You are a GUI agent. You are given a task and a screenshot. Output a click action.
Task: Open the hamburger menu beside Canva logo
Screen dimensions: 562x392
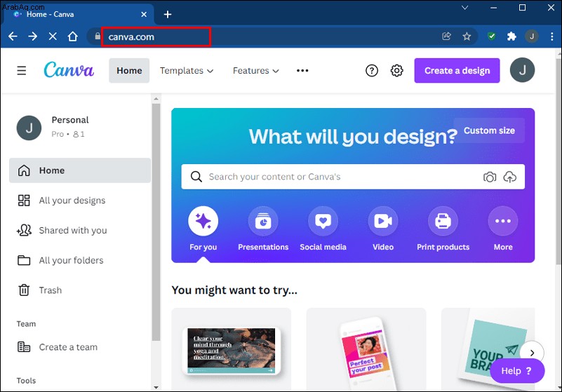pos(22,70)
